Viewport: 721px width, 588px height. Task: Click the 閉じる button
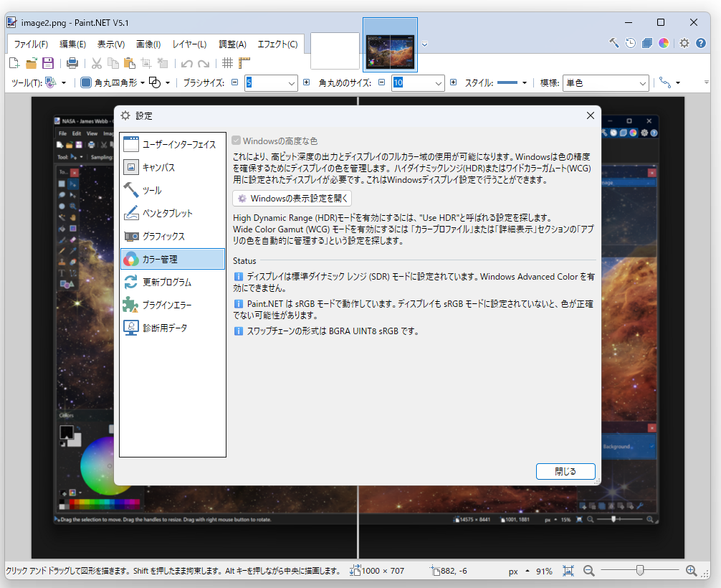tap(565, 471)
